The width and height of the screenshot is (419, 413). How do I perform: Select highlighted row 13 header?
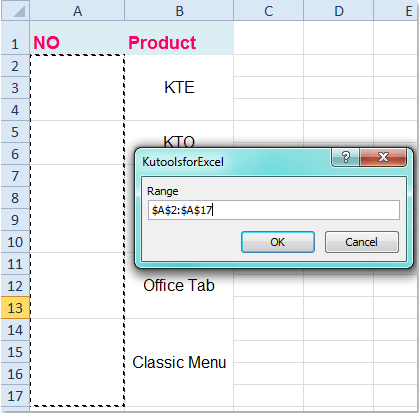pyautogui.click(x=15, y=308)
